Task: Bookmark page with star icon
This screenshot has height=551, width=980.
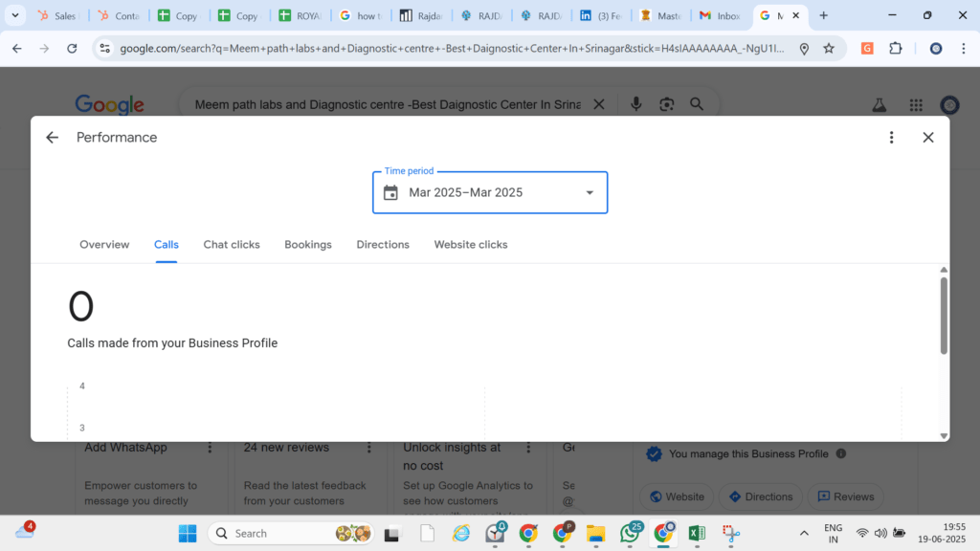Action: pos(829,48)
